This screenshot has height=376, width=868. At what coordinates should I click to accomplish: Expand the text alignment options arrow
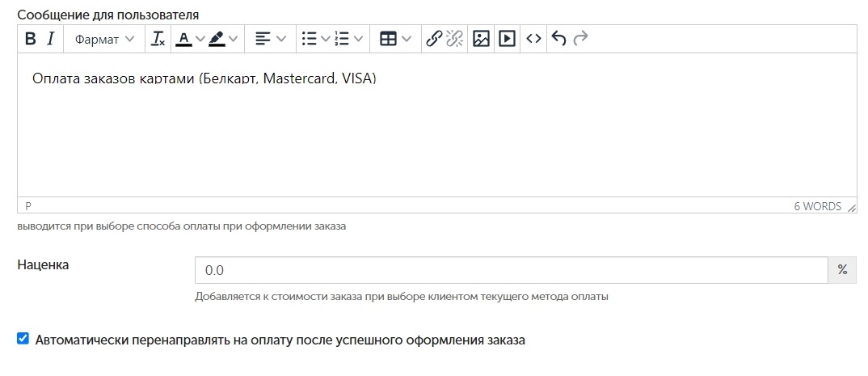281,39
